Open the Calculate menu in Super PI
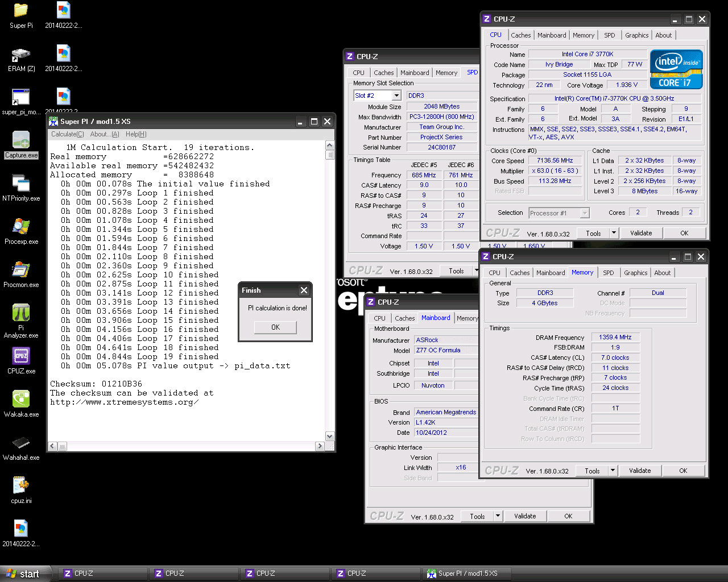The height and width of the screenshot is (582, 728). (67, 134)
